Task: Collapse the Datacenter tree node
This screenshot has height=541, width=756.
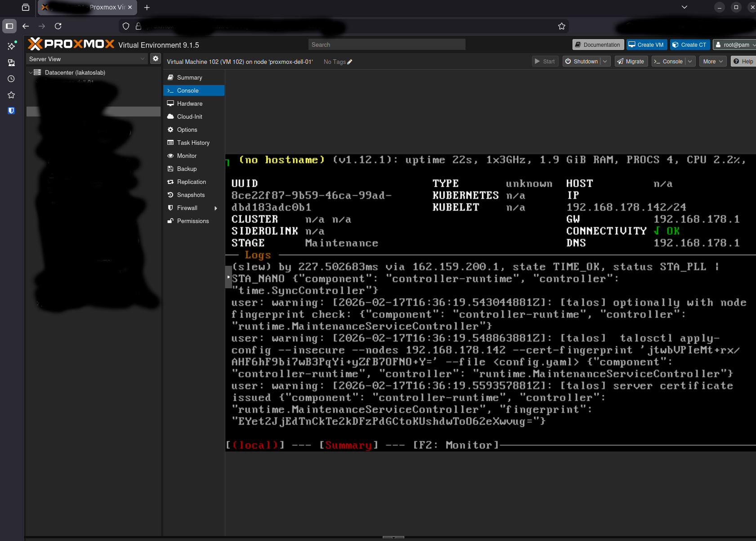Action: pos(31,72)
